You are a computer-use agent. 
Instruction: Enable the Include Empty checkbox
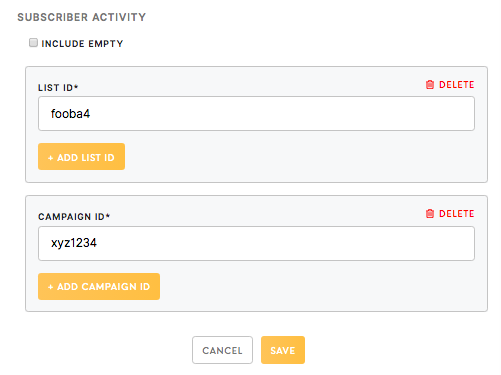[33, 43]
